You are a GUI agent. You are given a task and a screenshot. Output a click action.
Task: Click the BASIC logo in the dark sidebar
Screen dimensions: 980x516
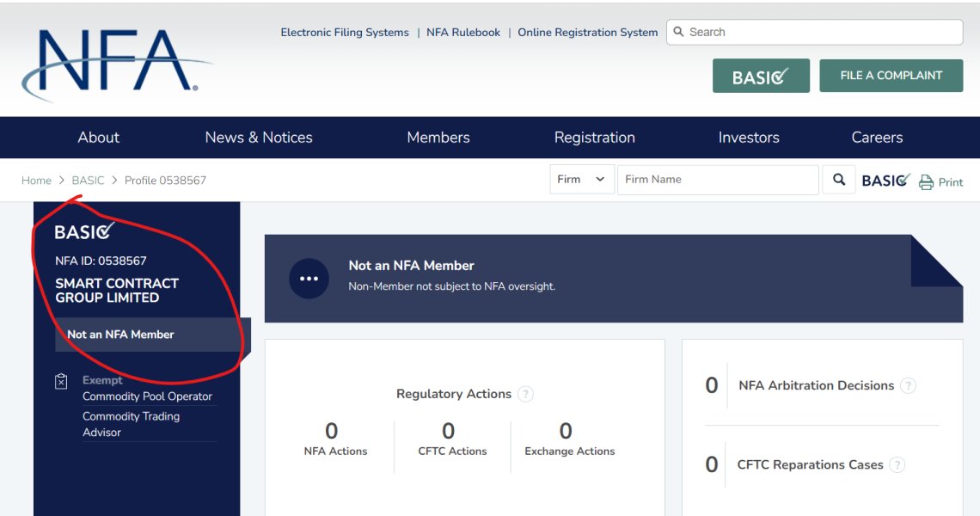point(84,231)
